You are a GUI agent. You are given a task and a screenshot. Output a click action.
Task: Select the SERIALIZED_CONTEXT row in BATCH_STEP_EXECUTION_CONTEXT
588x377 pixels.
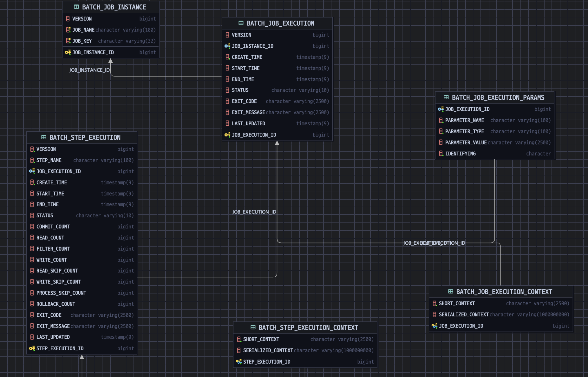[x=268, y=350]
